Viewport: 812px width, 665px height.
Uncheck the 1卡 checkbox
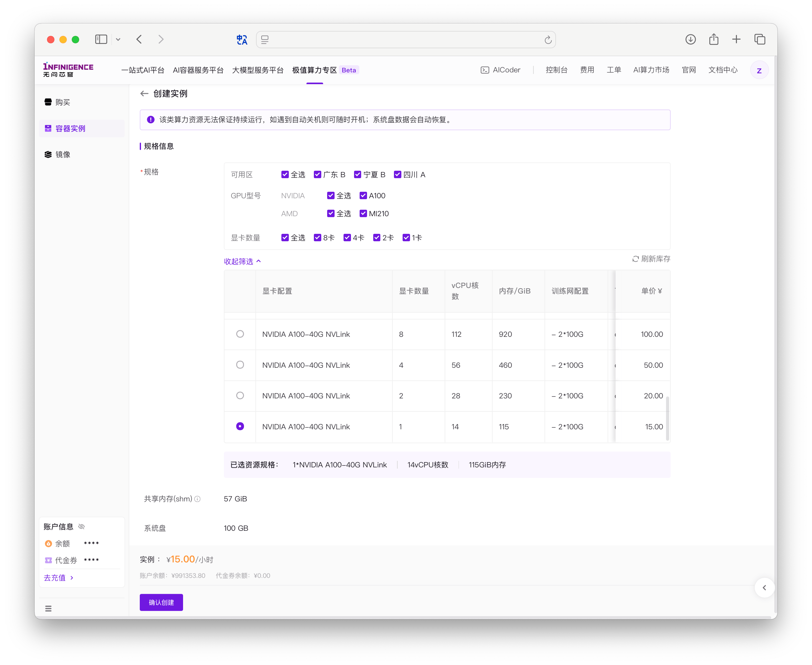(406, 238)
